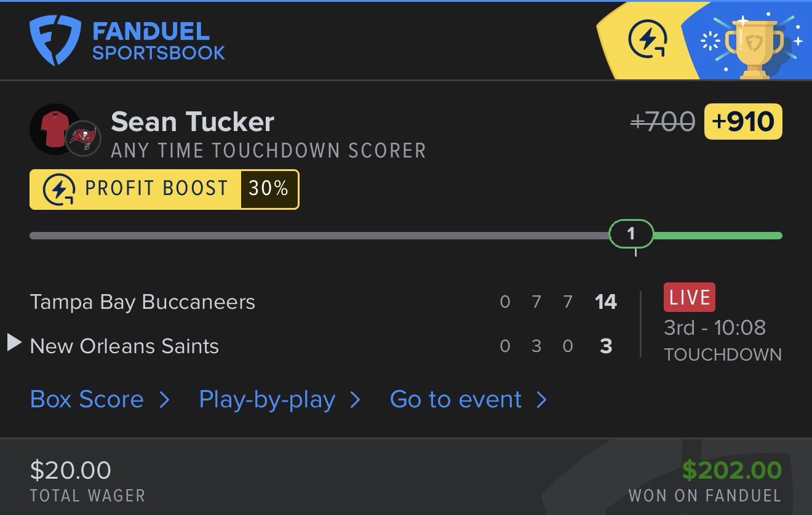
Task: Click the chevron after Go to event
Action: click(541, 401)
